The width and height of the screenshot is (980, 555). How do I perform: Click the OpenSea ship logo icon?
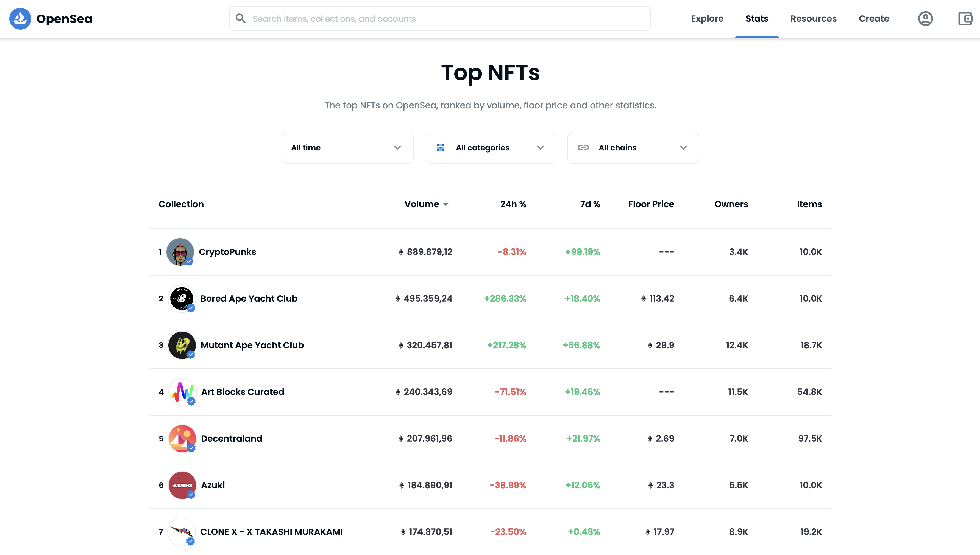20,19
